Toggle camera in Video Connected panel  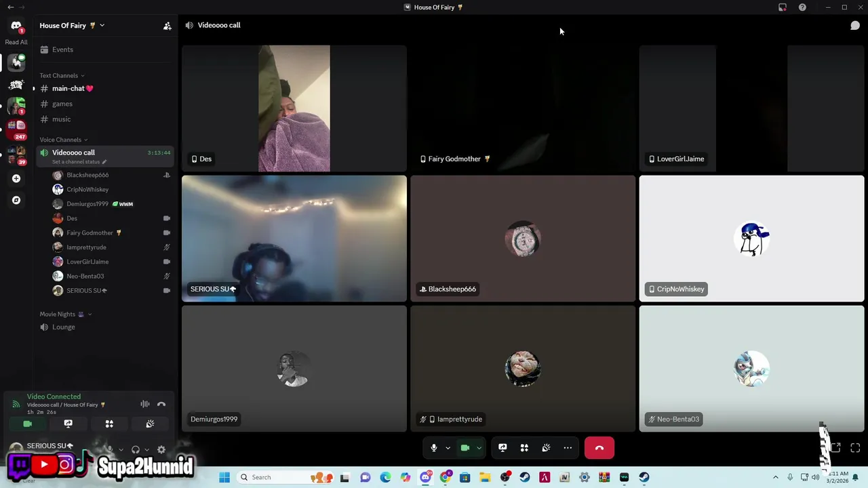[28, 424]
